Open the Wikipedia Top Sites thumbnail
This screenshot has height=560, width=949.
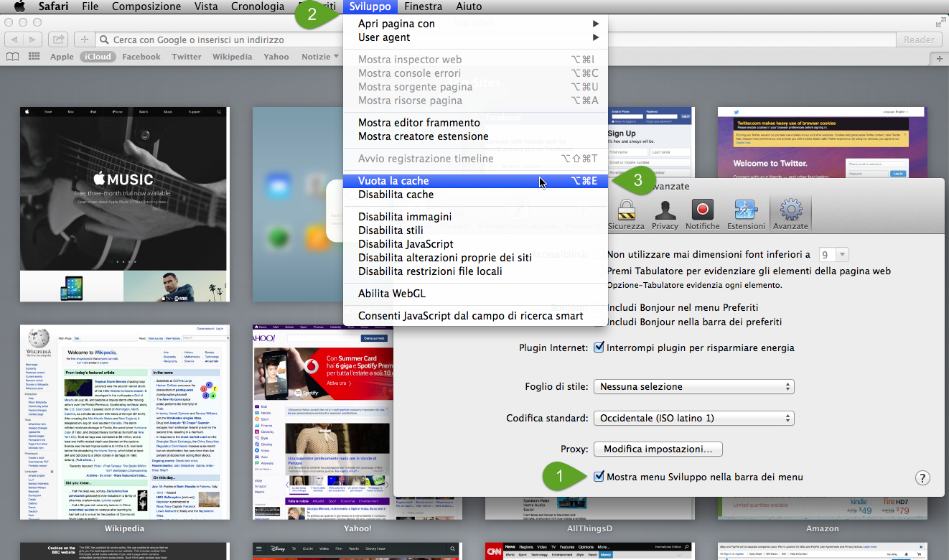(x=125, y=422)
